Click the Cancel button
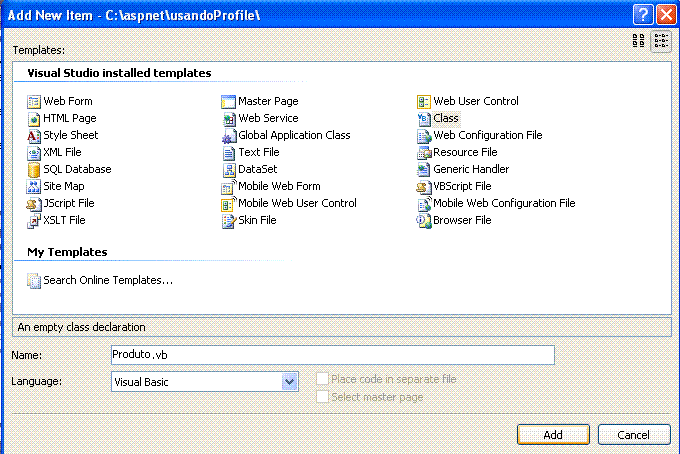This screenshot has height=454, width=680. tap(634, 434)
